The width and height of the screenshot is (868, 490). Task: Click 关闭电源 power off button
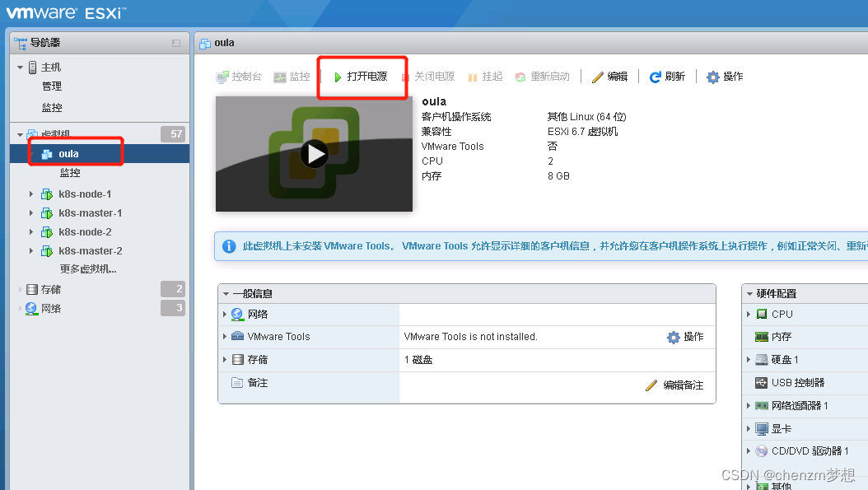click(428, 77)
